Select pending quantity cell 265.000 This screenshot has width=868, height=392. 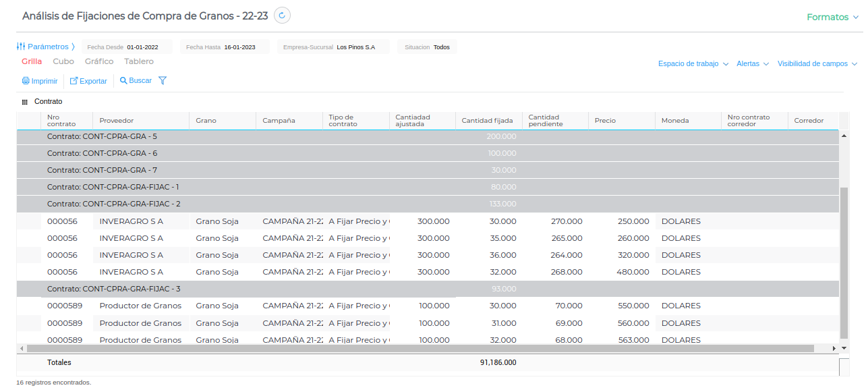(556, 238)
